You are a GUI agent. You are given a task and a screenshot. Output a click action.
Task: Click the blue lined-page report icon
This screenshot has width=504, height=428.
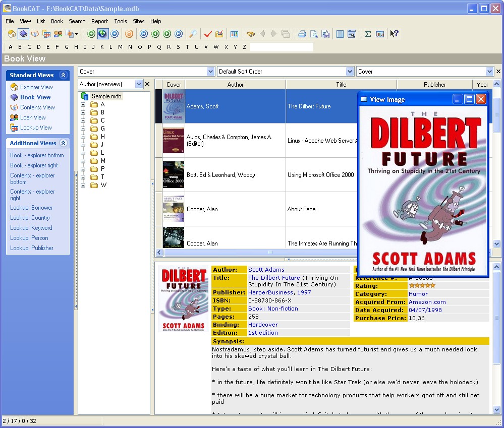tap(340, 34)
